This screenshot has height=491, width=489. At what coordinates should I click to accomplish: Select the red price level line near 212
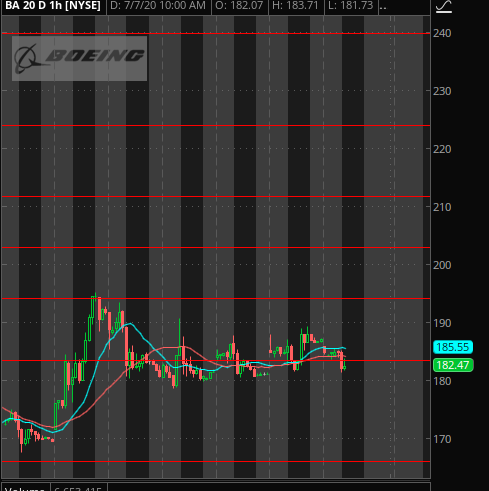(x=216, y=197)
